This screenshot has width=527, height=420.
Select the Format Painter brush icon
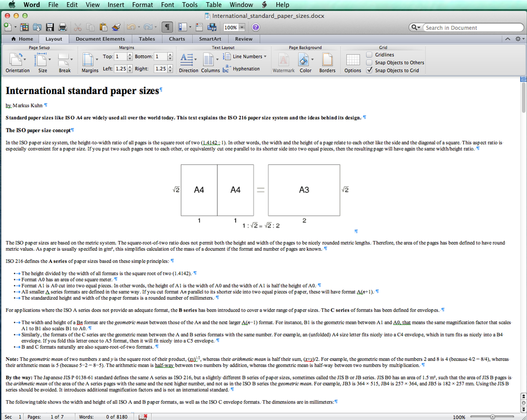116,27
